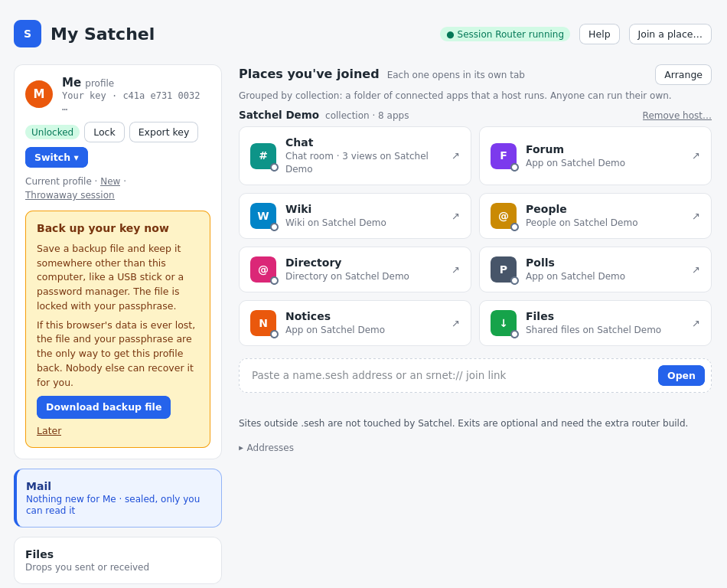
Task: Click the People card title
Action: (546, 209)
